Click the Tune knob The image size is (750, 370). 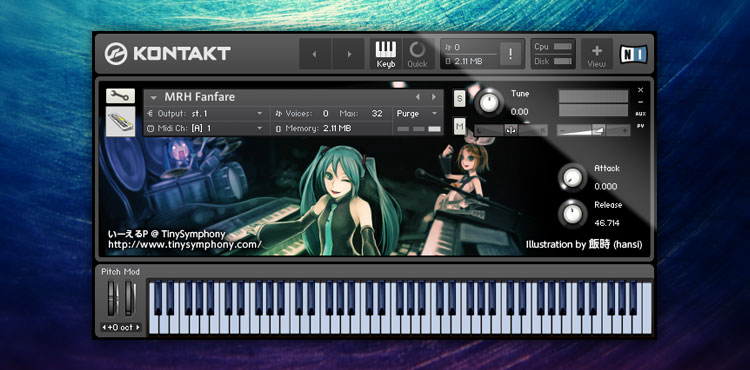coord(489,102)
